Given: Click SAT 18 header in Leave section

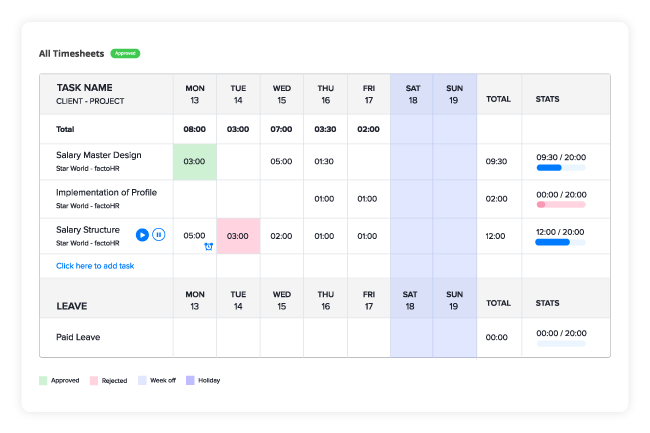Looking at the screenshot, I should click(x=410, y=300).
